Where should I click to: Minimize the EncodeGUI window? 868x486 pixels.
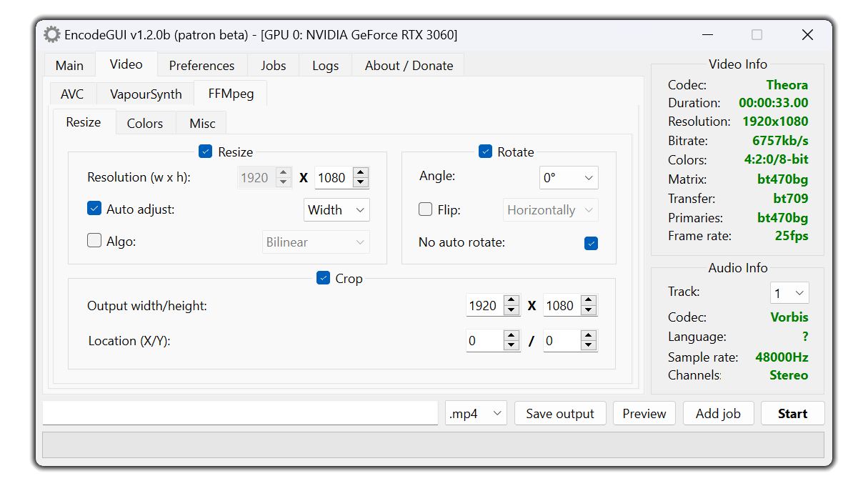click(707, 34)
